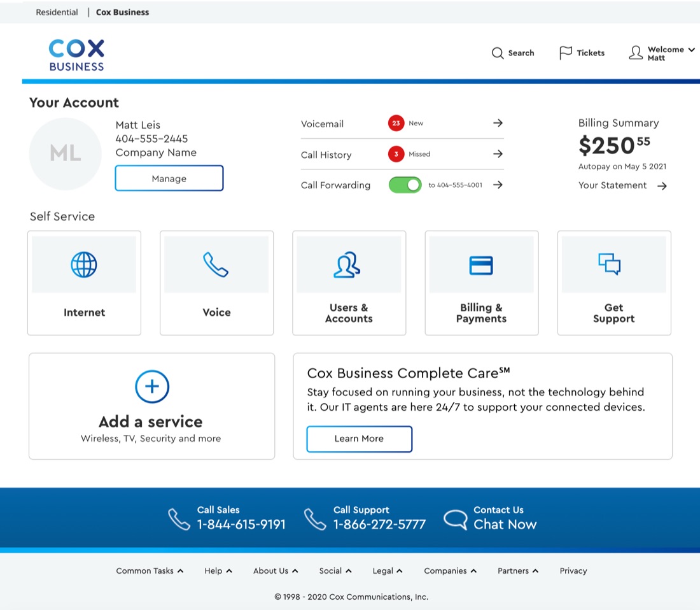
Task: Click the Call Sales phone icon
Action: tap(179, 520)
